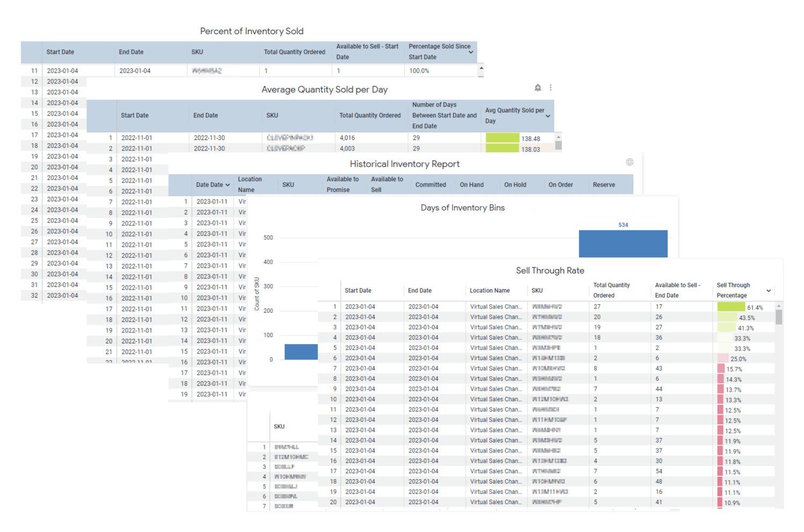Open the three-dot tile menu
The image size is (804, 532).
click(x=550, y=87)
